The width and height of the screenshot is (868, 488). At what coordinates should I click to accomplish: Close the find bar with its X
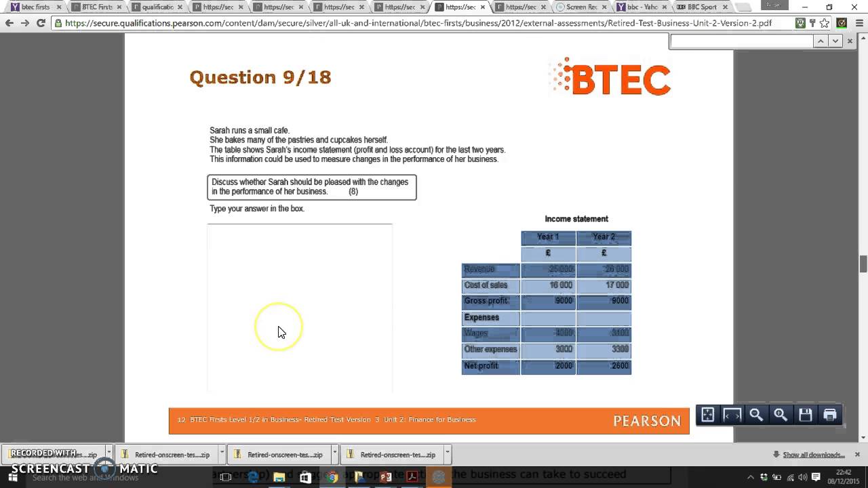click(x=851, y=41)
